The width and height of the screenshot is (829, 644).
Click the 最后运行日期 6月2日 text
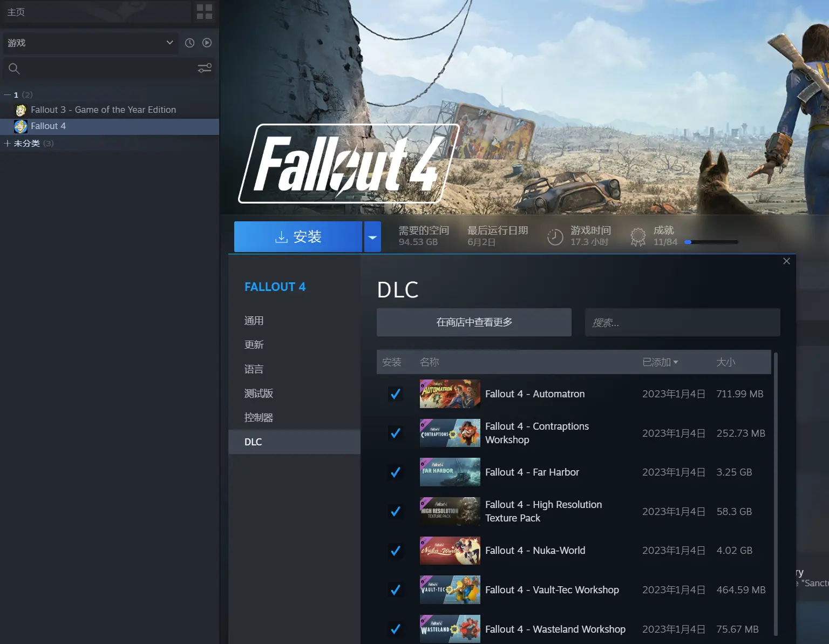[498, 236]
